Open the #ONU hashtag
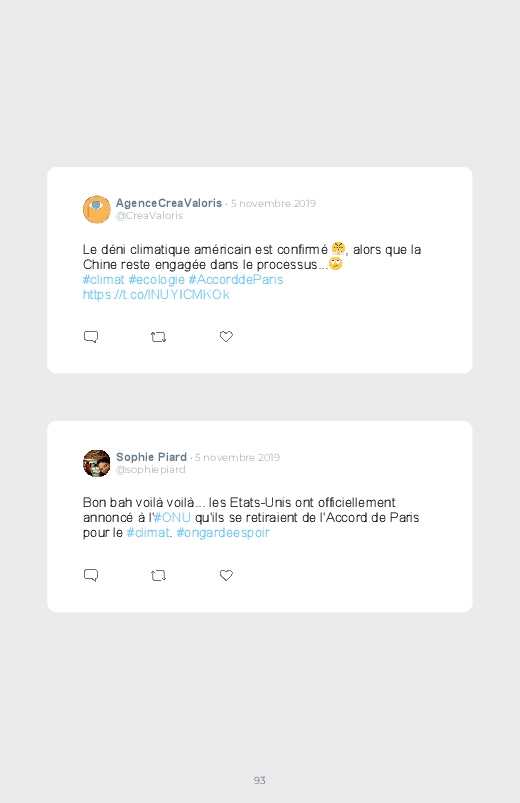The image size is (520, 803). tap(173, 517)
